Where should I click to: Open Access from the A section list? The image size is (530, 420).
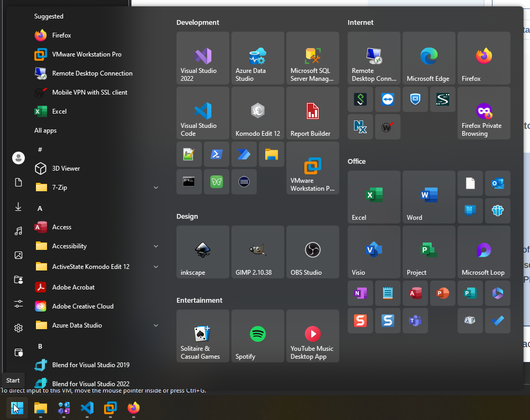tap(96, 227)
